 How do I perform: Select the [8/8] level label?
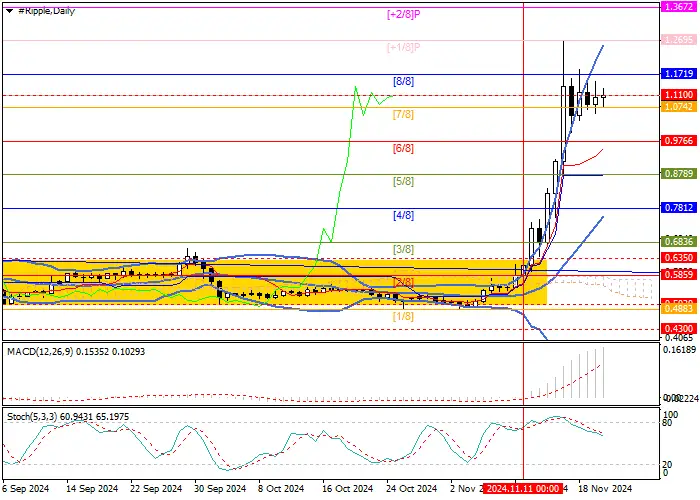tap(404, 81)
